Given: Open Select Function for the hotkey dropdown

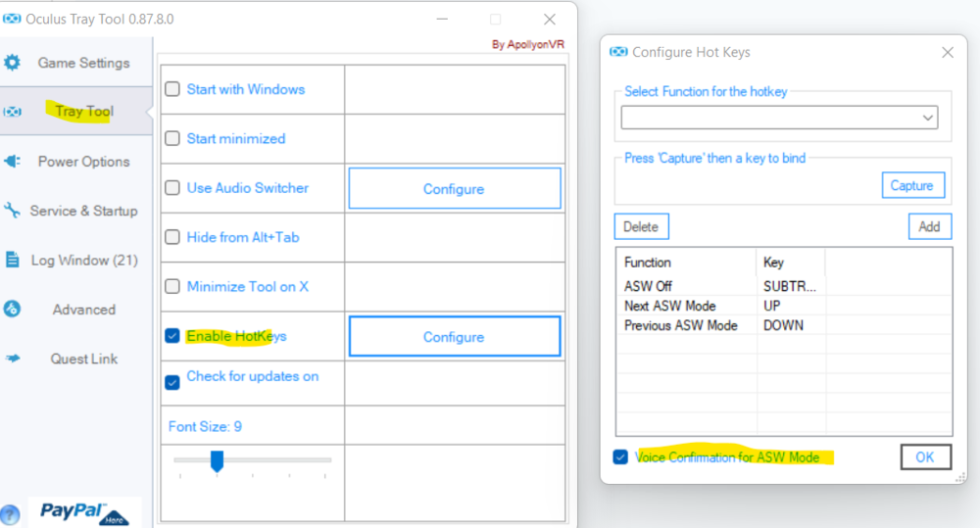Looking at the screenshot, I should [779, 118].
